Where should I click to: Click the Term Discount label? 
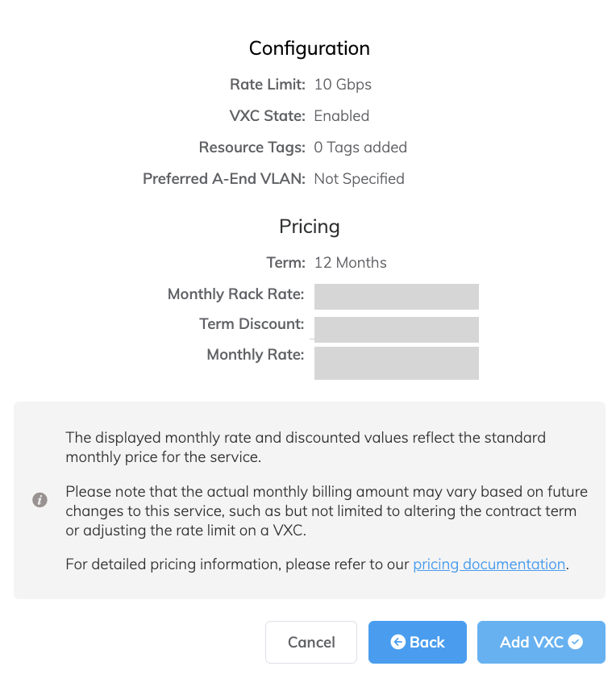click(x=252, y=323)
